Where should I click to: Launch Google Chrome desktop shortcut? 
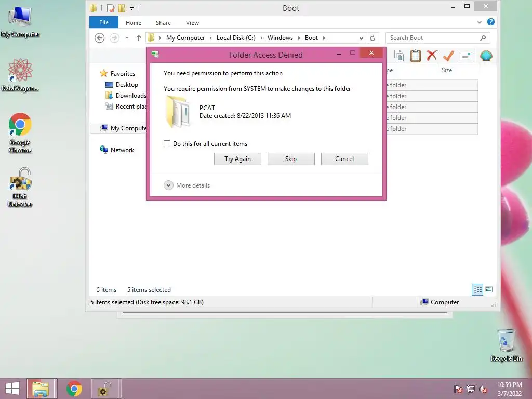tap(20, 133)
